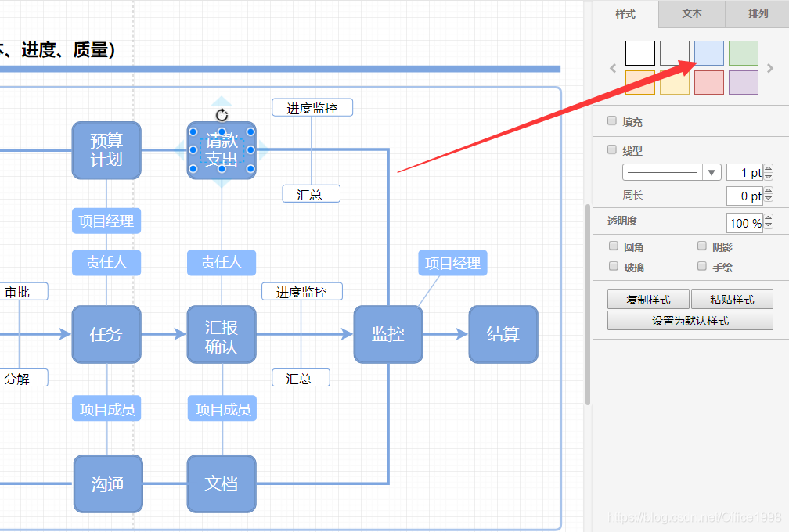Switch to the 文本 tab
This screenshot has height=532, width=789.
(x=692, y=13)
